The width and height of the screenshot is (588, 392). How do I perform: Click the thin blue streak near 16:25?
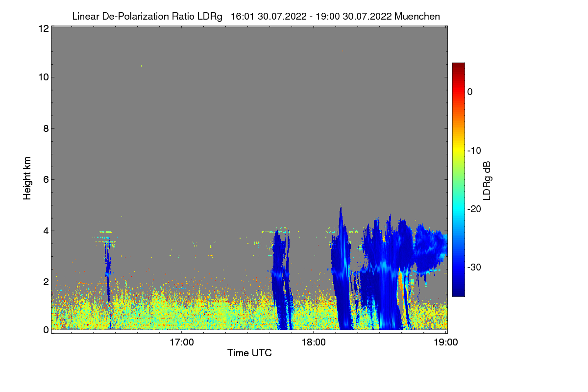[x=108, y=274]
